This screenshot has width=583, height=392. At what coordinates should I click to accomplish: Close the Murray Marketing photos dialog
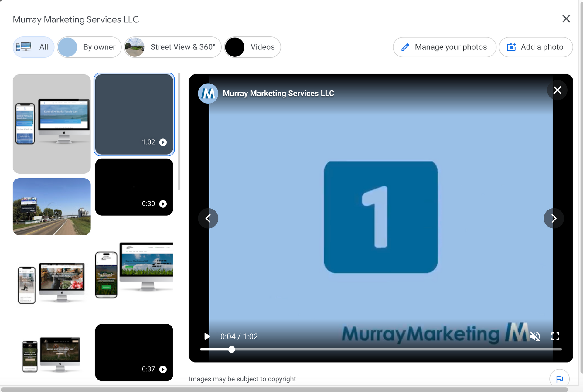(566, 19)
